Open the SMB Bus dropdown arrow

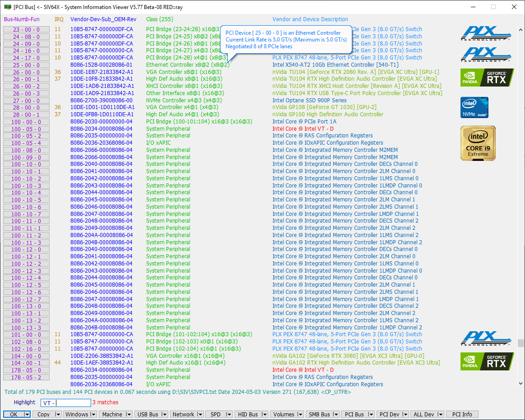(336, 415)
